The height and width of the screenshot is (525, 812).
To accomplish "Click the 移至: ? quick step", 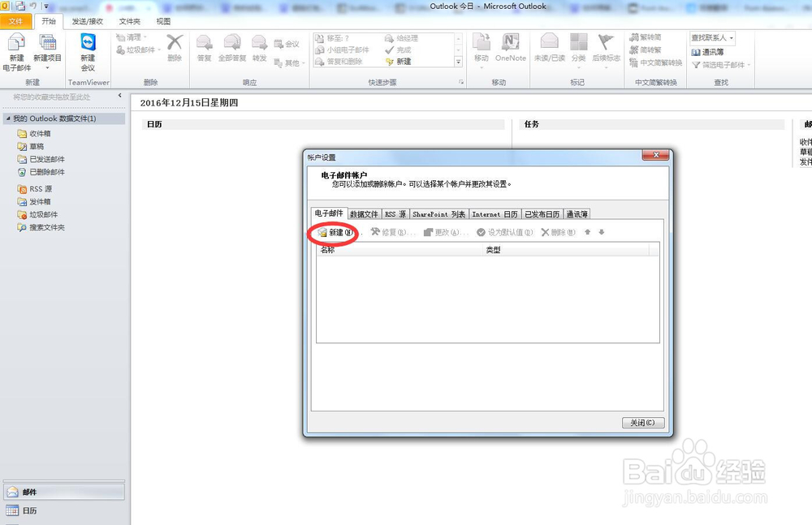I will [332, 38].
